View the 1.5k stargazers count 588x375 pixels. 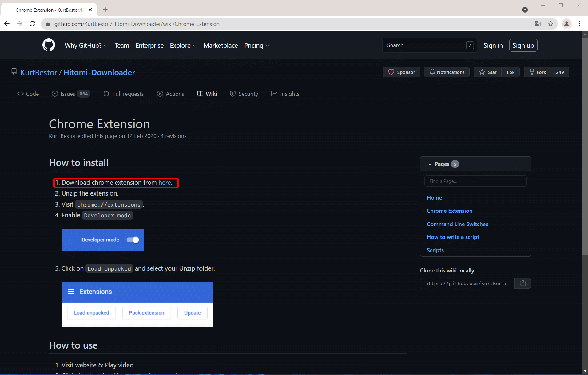click(511, 72)
